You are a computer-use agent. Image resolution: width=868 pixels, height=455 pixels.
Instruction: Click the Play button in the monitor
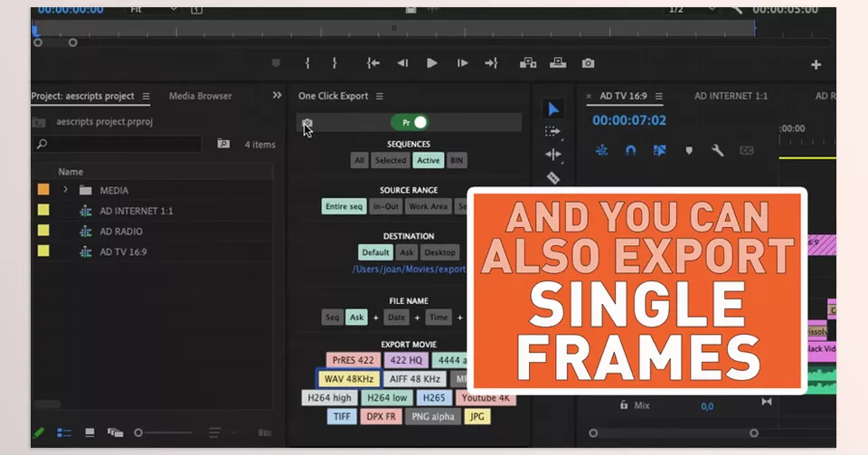432,63
